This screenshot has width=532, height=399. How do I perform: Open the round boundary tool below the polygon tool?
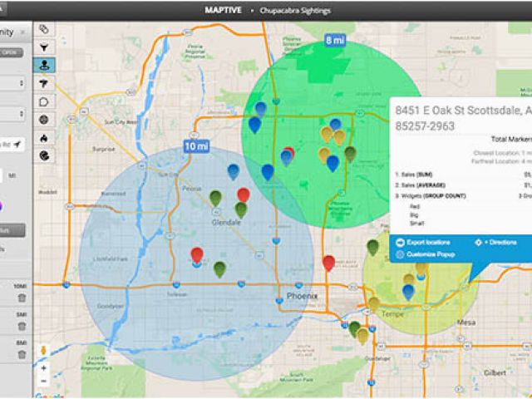[x=44, y=120]
